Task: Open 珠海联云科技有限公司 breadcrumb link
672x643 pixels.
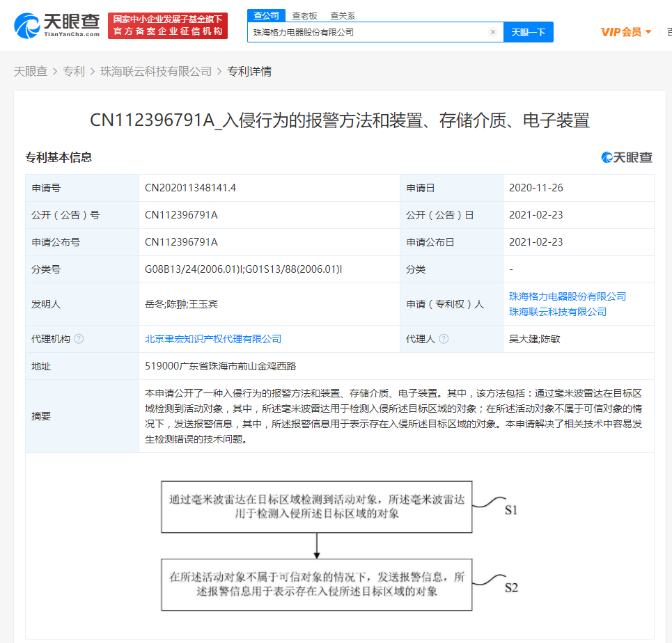Action: point(156,72)
